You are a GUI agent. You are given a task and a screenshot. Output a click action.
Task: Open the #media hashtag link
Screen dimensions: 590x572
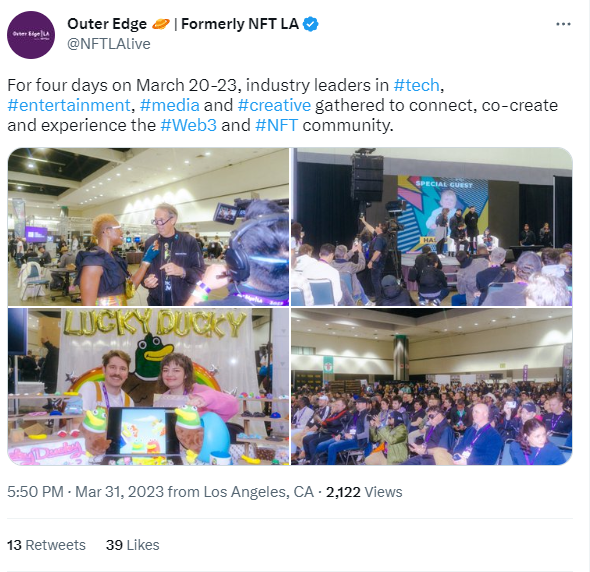170,105
